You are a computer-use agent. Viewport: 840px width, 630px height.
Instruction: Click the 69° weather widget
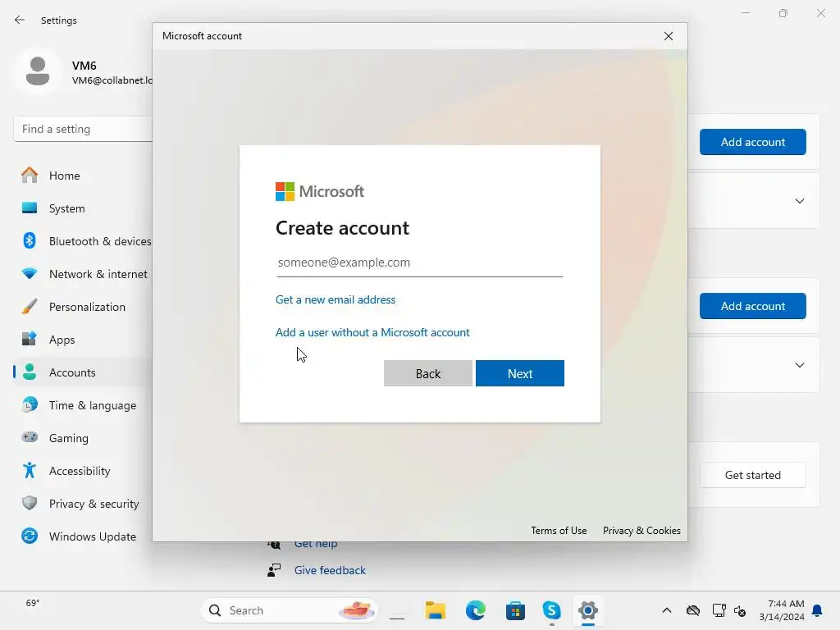tap(33, 603)
